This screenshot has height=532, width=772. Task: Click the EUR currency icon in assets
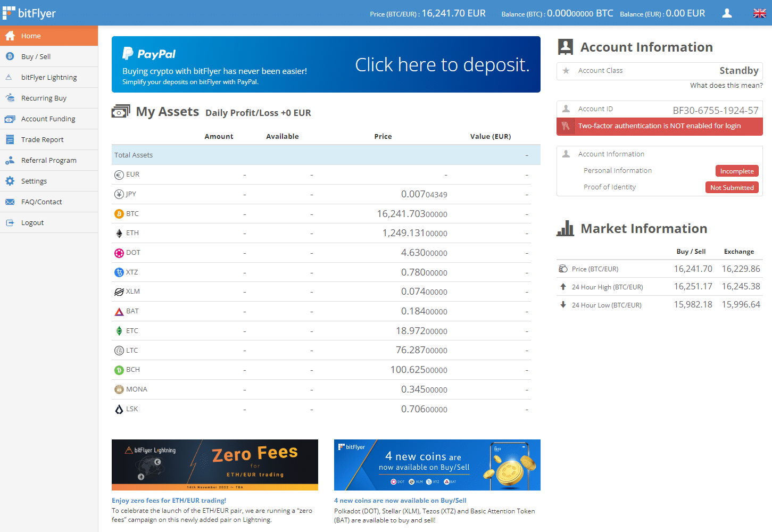pyautogui.click(x=119, y=174)
